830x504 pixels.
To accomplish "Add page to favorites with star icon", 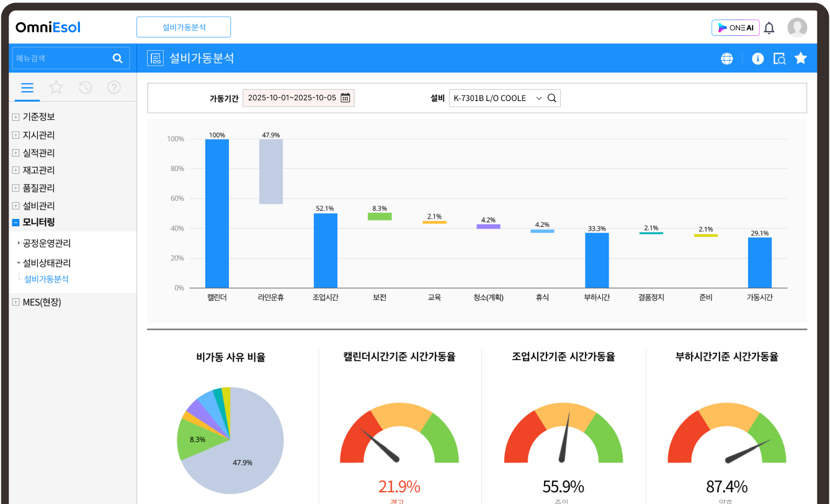I will 801,58.
